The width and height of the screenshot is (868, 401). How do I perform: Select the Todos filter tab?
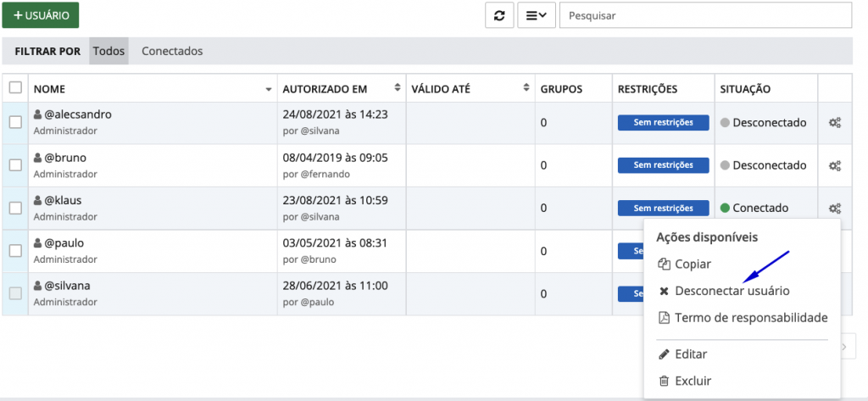pyautogui.click(x=108, y=51)
